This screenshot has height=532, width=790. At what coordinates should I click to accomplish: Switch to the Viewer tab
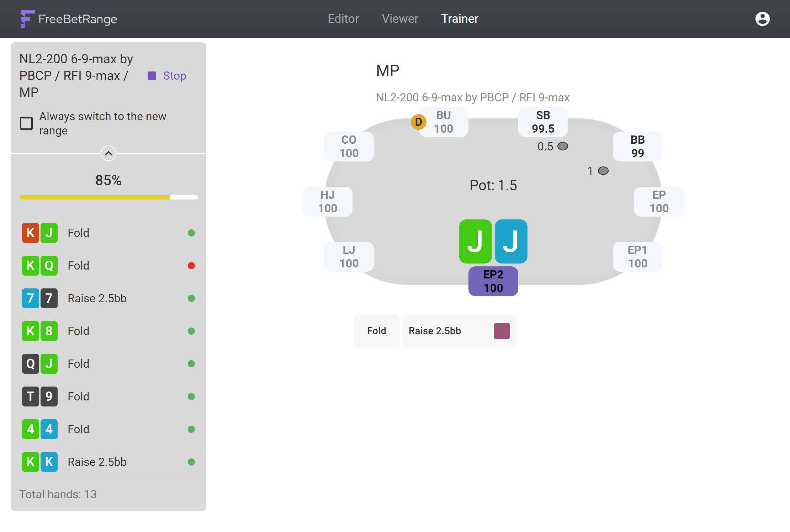[400, 18]
